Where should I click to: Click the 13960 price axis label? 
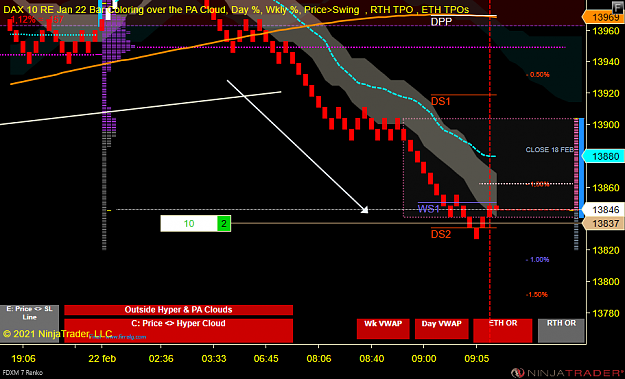[x=606, y=31]
